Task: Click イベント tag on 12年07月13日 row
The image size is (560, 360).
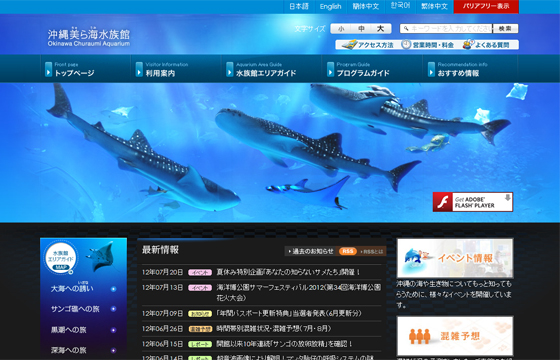Action: tap(200, 288)
